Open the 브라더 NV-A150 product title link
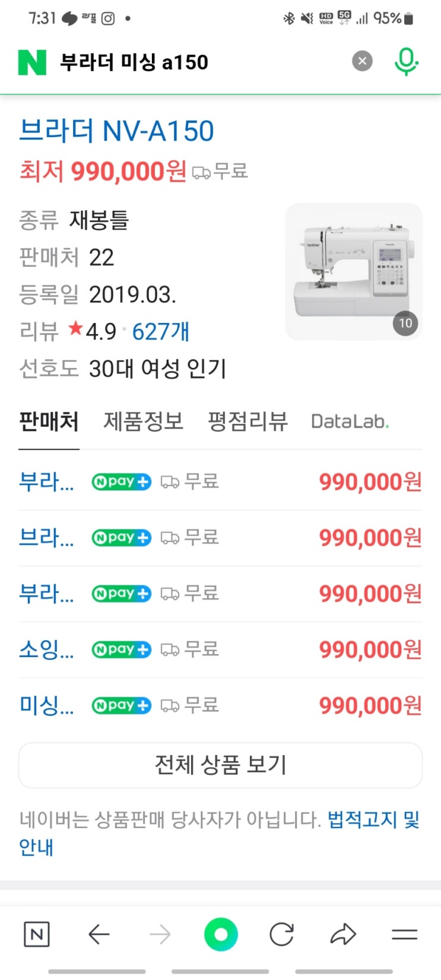The image size is (441, 980). pyautogui.click(x=116, y=131)
